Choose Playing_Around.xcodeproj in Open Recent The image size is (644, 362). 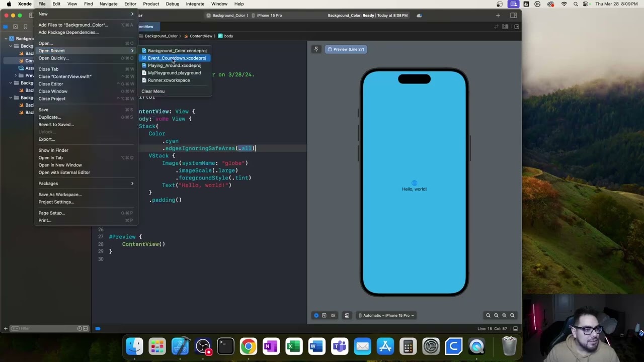click(174, 65)
